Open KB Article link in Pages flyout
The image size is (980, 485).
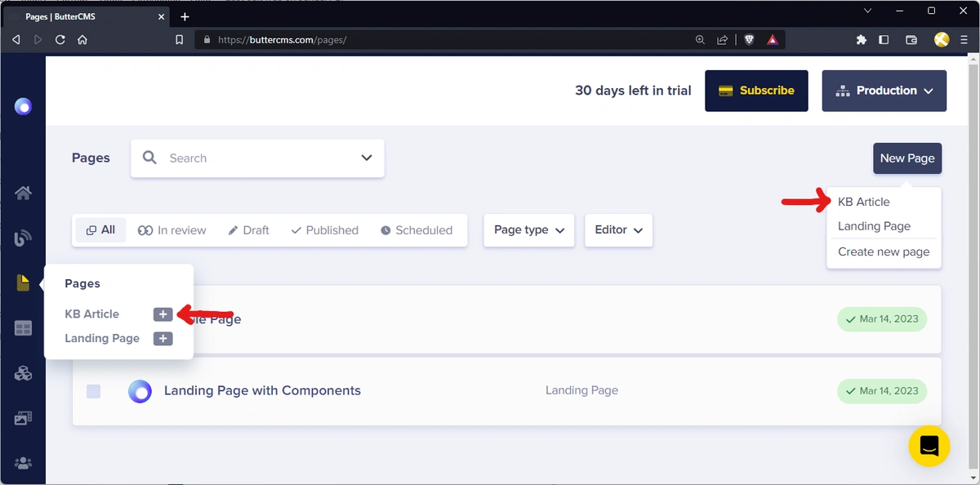(92, 314)
